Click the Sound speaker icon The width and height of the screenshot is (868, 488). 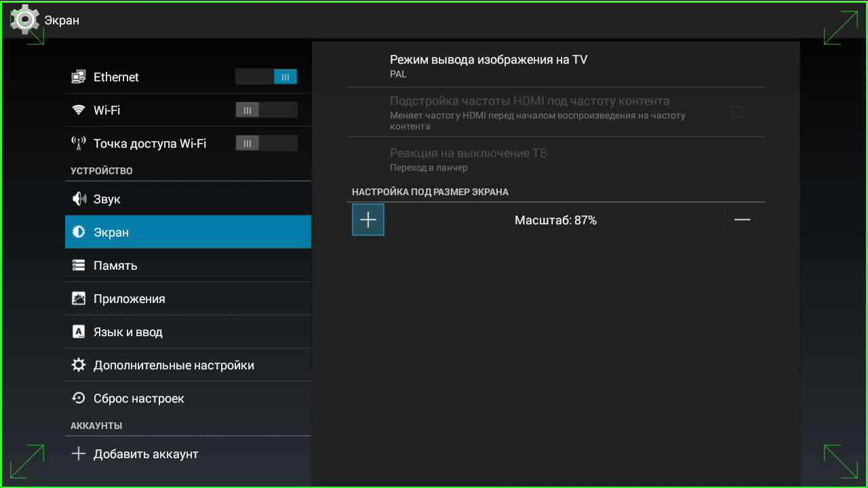pyautogui.click(x=79, y=199)
